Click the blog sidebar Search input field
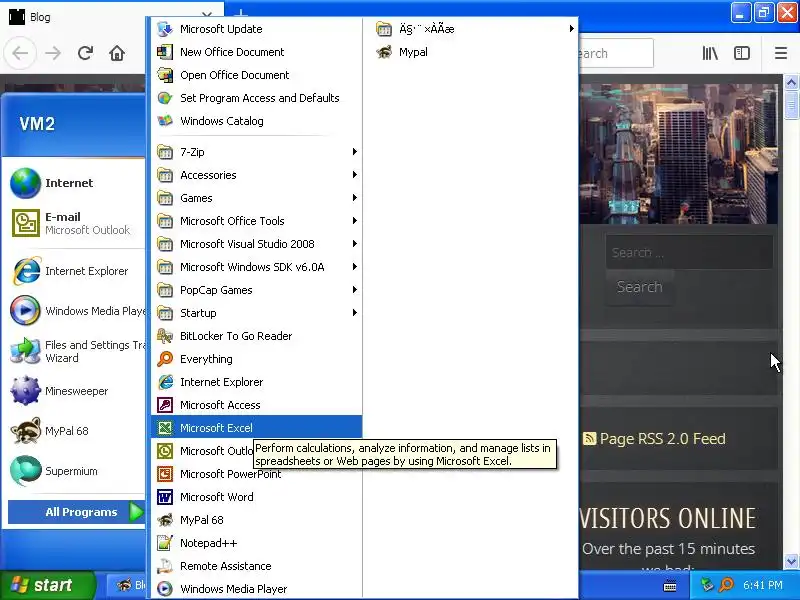 [689, 252]
